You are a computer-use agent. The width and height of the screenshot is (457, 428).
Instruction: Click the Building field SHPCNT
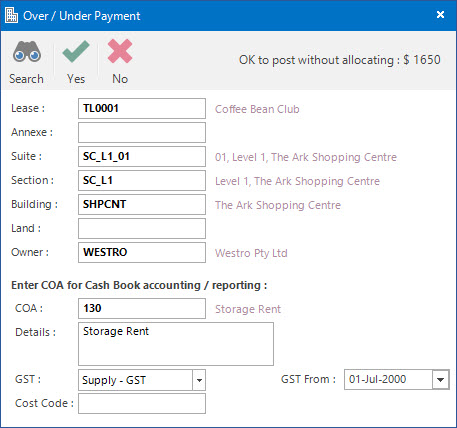tap(142, 204)
